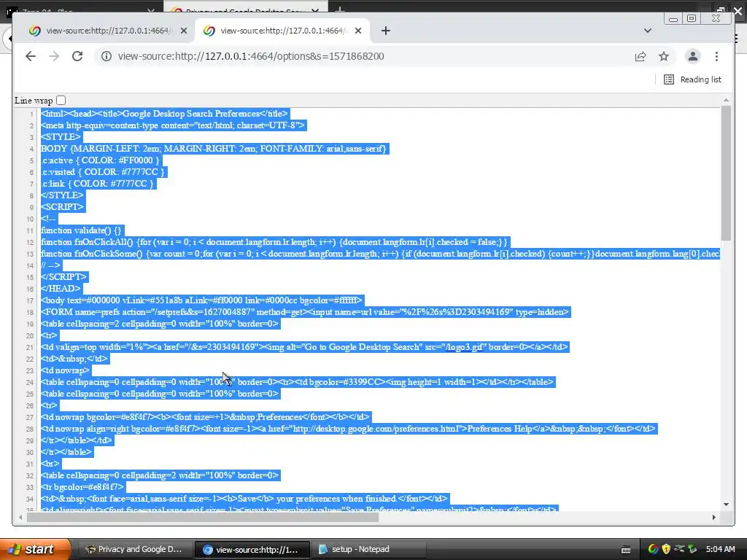Click the Preferences Help source line 28
This screenshot has width=747, height=560.
pyautogui.click(x=348, y=428)
